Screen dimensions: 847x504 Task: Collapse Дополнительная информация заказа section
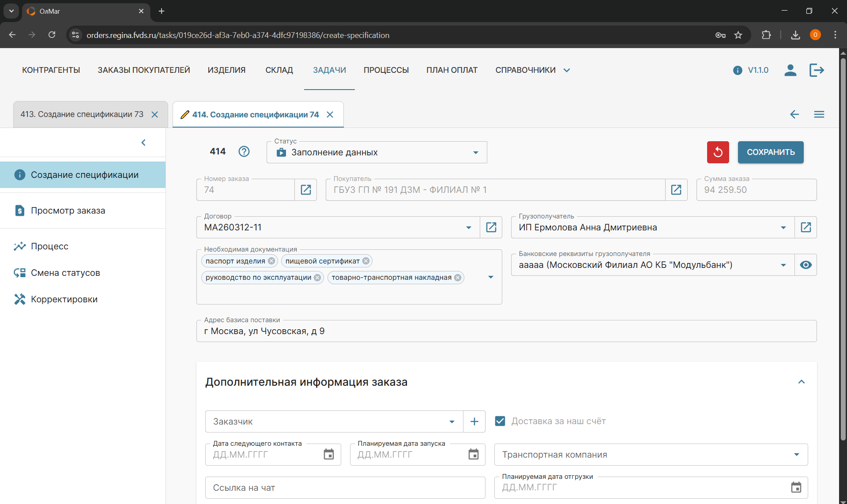802,382
